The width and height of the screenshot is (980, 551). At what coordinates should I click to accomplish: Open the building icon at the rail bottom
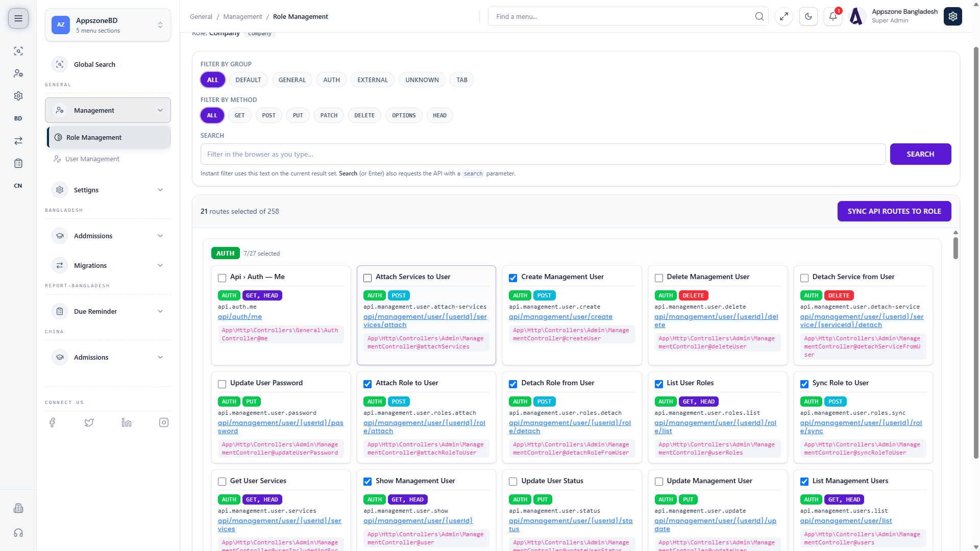18,508
